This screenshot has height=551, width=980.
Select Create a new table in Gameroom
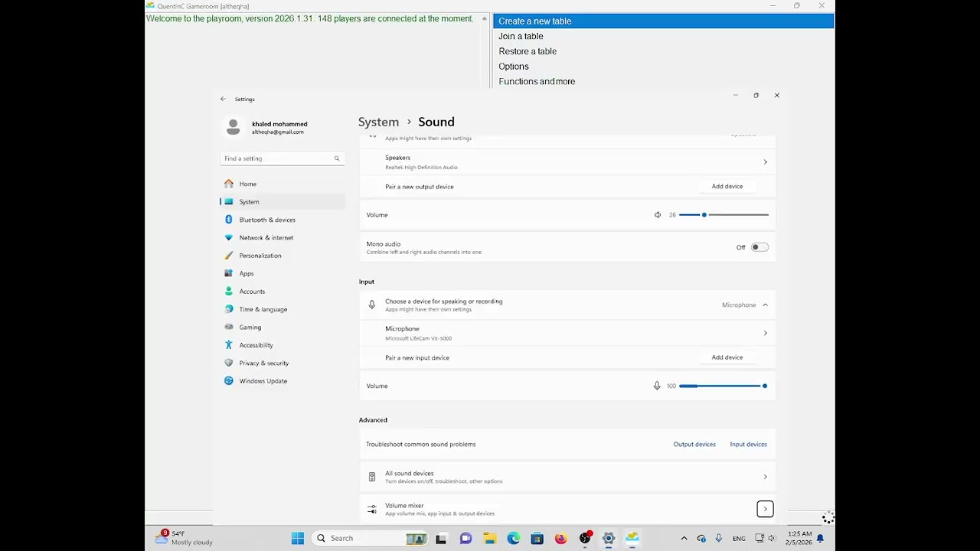click(x=663, y=21)
